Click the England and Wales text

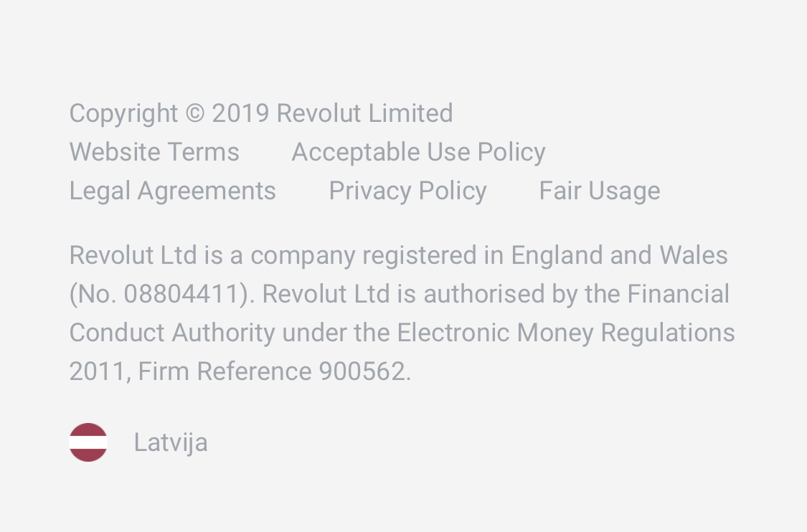pos(619,255)
